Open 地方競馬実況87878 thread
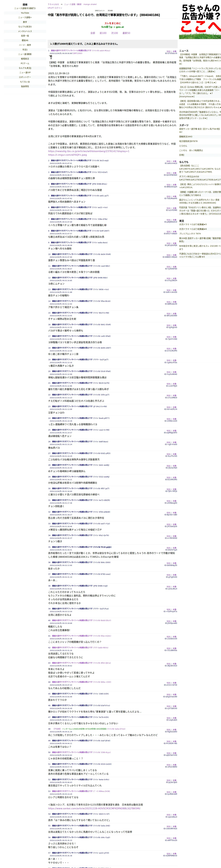This screenshot has height=868, width=221. point(188,141)
